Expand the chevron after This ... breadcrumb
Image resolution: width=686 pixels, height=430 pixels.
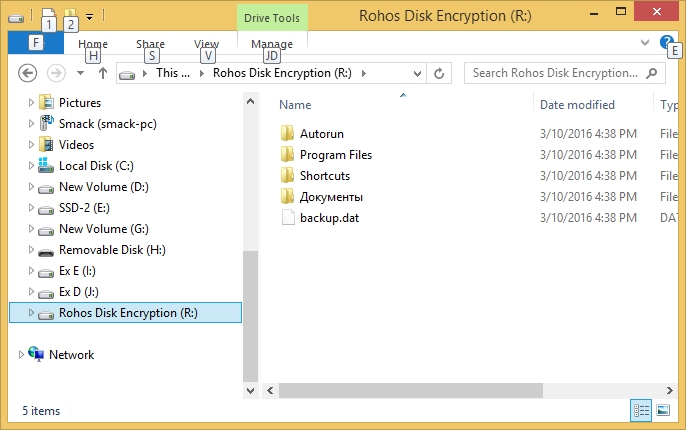pos(202,73)
